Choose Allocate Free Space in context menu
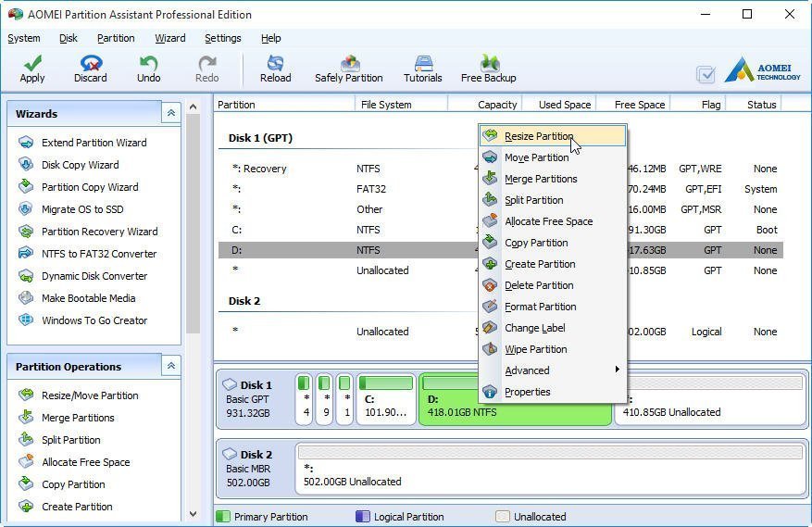The width and height of the screenshot is (812, 527). coord(553,221)
